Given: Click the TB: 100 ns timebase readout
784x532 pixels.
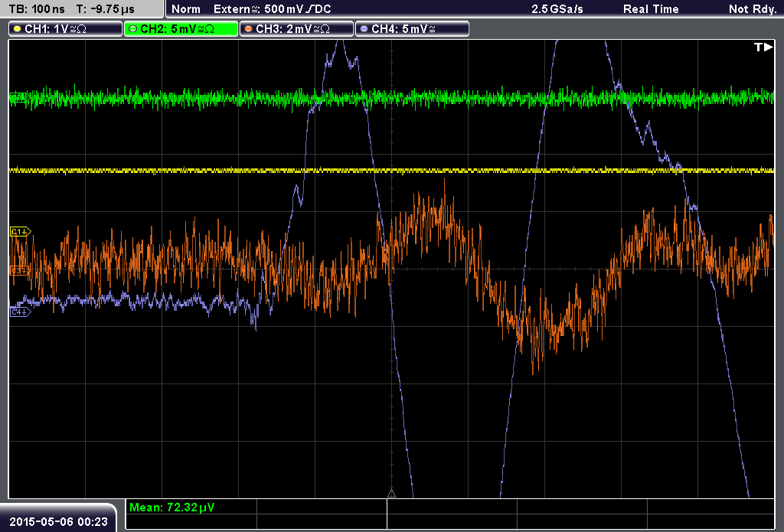Looking at the screenshot, I should click(x=38, y=9).
